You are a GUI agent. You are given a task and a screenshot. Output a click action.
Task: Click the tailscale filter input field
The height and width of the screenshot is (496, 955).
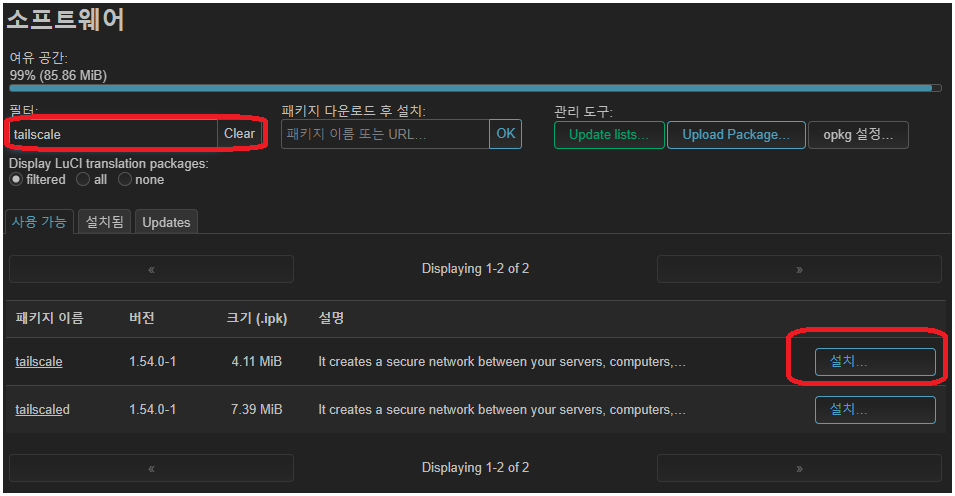(x=113, y=134)
